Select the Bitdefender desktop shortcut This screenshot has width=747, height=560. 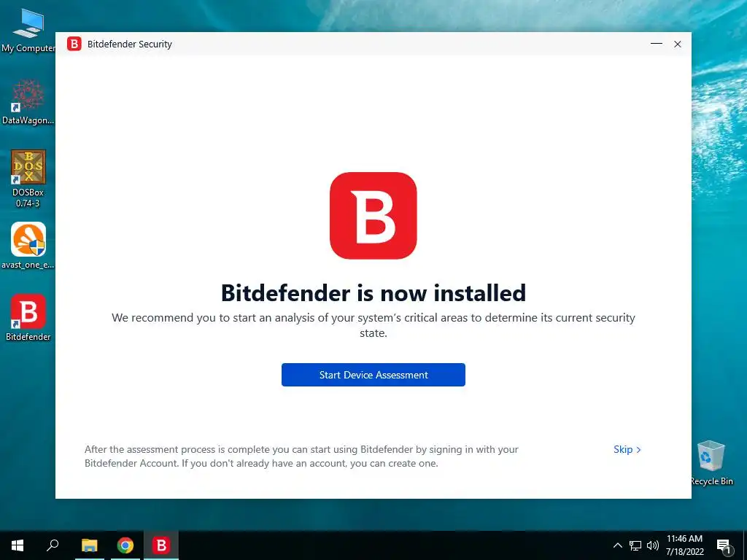(28, 318)
